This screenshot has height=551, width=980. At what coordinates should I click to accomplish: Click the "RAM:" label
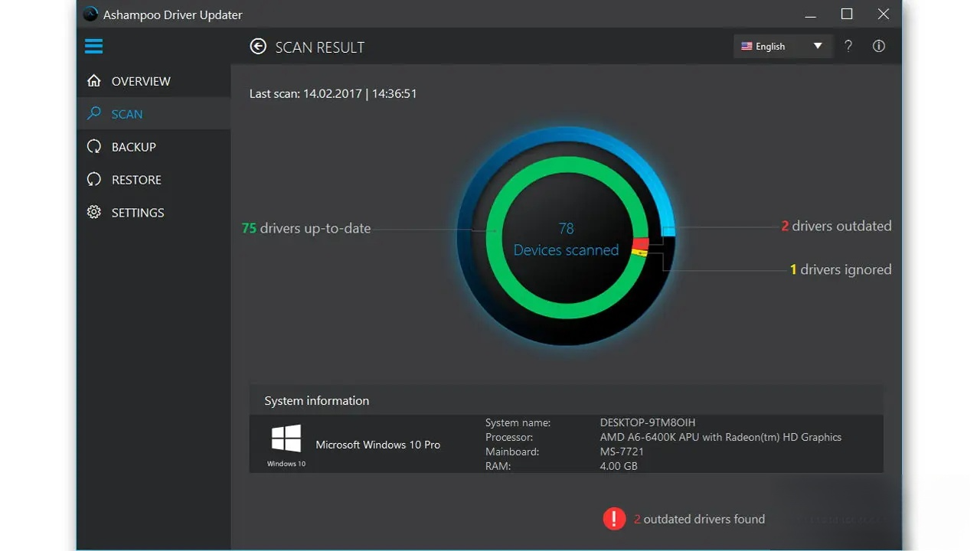coord(497,466)
